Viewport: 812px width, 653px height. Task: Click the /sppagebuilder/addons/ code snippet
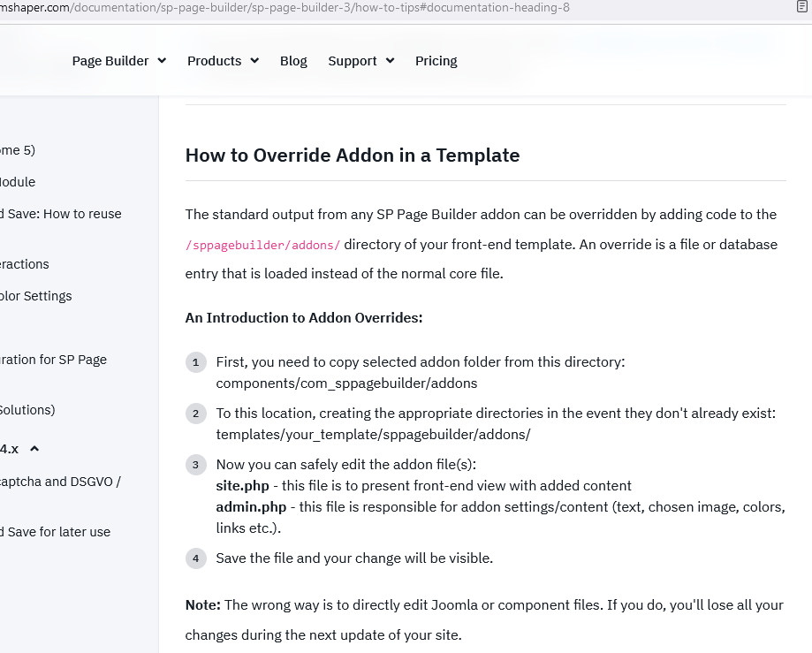click(x=262, y=245)
